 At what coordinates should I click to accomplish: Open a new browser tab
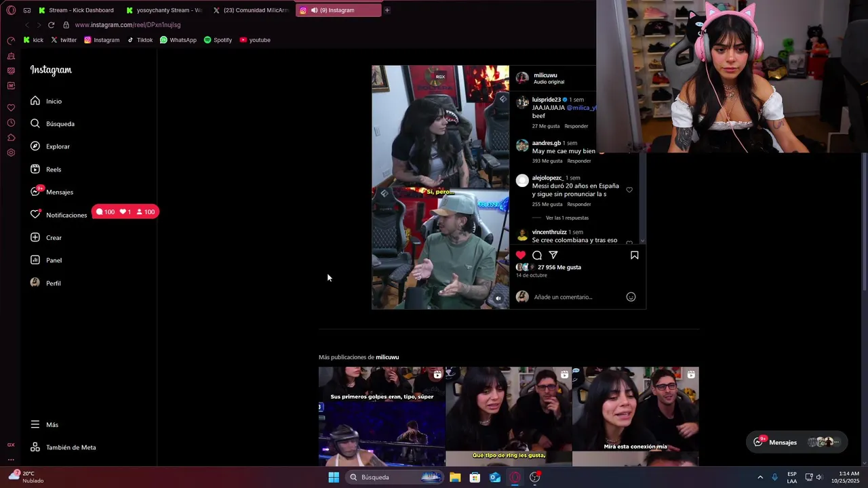coord(387,10)
